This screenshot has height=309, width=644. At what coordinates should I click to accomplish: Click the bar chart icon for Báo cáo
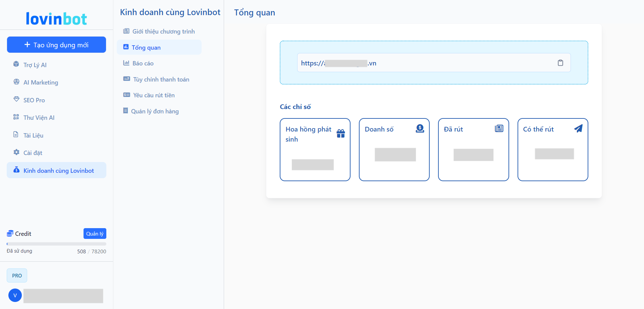[x=126, y=63]
